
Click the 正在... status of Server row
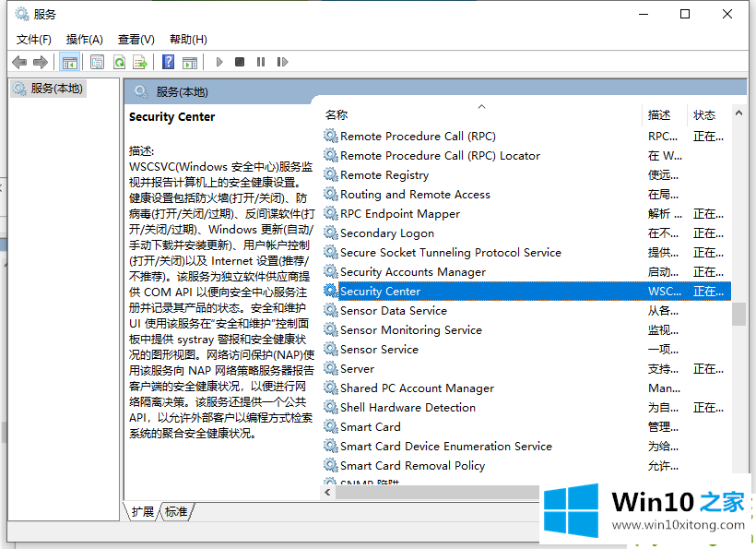[708, 369]
